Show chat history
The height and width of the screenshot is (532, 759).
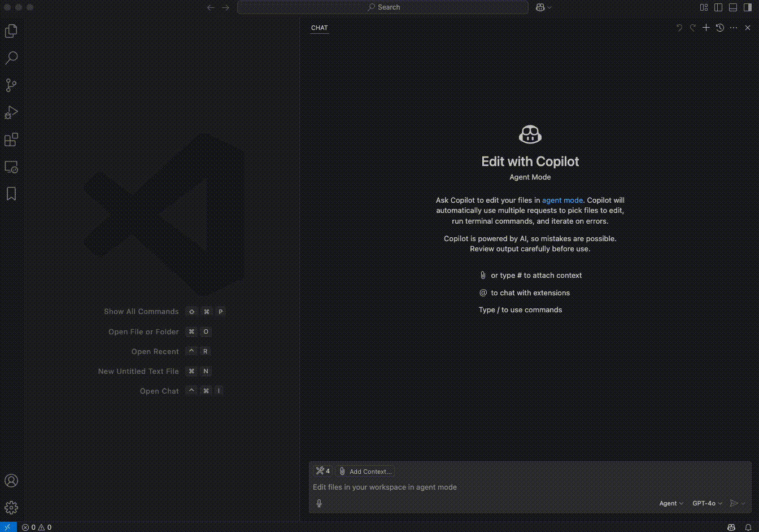pyautogui.click(x=720, y=28)
